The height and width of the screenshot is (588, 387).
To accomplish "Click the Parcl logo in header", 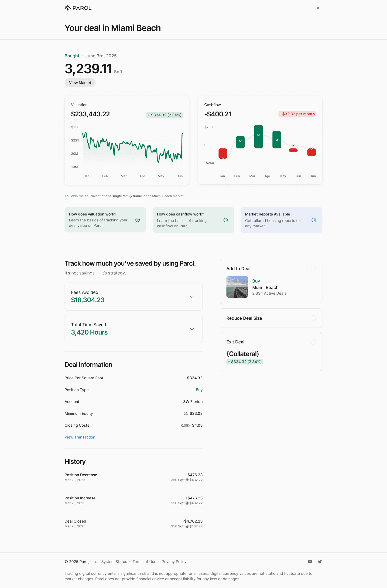I will (78, 8).
